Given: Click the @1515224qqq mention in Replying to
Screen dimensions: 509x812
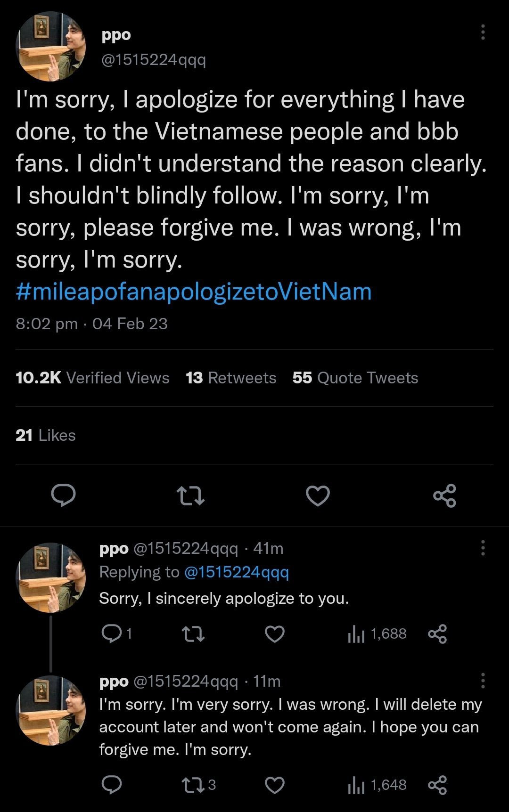Looking at the screenshot, I should click(x=236, y=572).
